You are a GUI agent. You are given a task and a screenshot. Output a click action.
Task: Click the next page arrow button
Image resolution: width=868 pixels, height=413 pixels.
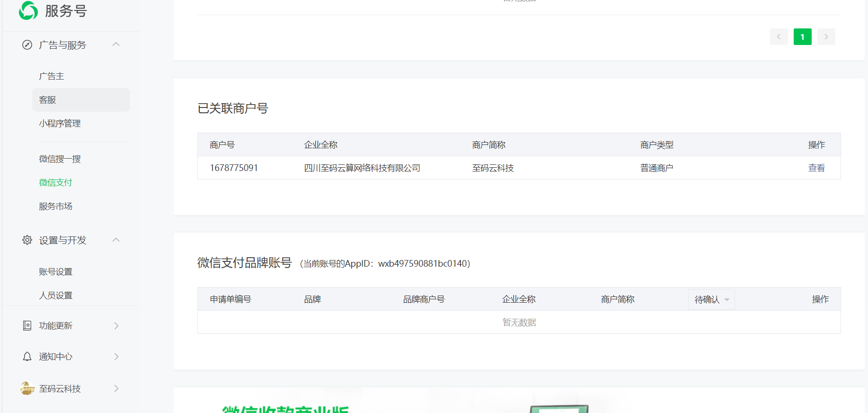[826, 37]
